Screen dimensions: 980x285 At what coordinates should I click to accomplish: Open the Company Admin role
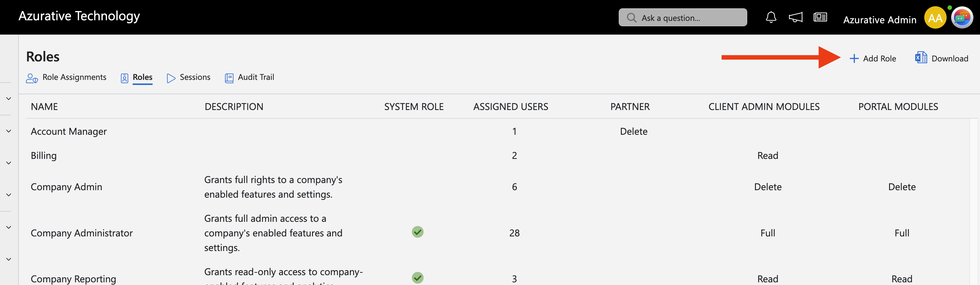[66, 187]
